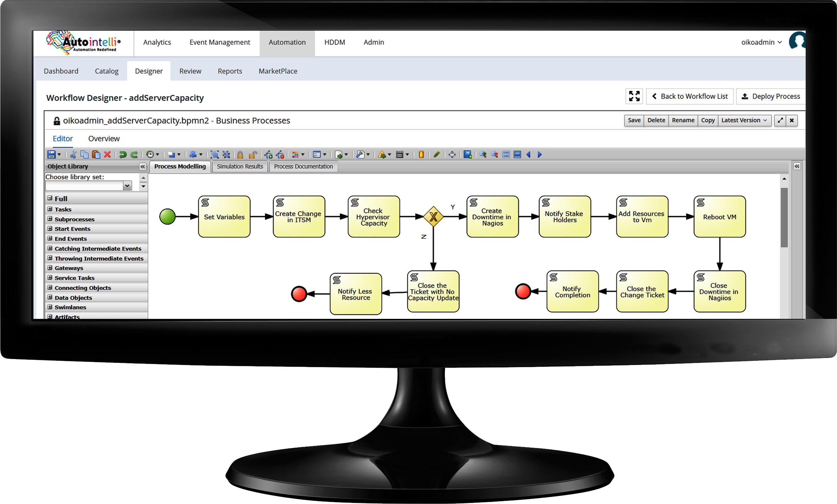The height and width of the screenshot is (504, 837).
Task: Click the green pencil toolbar icon
Action: point(437,154)
